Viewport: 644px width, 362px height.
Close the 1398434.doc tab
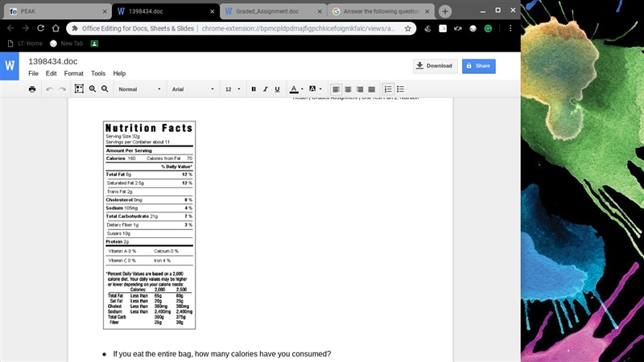212,11
